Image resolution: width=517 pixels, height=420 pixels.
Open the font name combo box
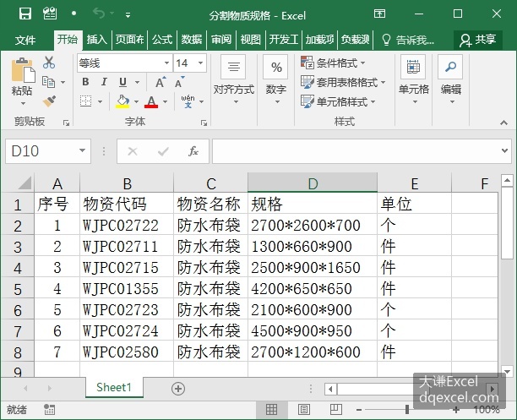click(125, 63)
